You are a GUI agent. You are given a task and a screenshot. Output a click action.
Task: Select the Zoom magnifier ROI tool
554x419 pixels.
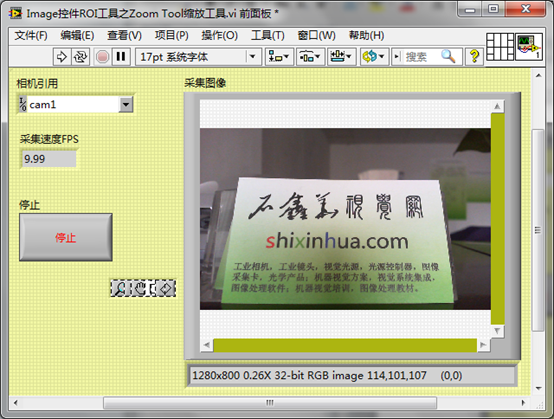[x=120, y=288]
